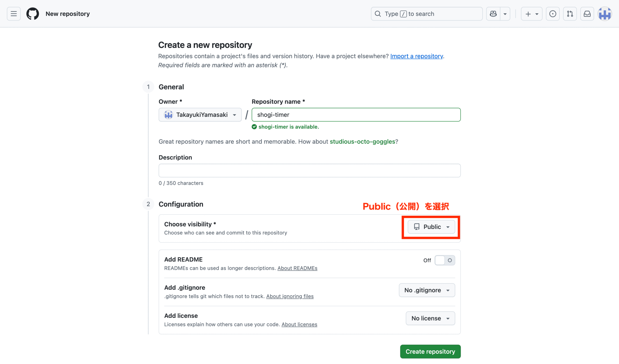Open the hamburger navigation menu
This screenshot has height=364, width=619.
point(14,14)
